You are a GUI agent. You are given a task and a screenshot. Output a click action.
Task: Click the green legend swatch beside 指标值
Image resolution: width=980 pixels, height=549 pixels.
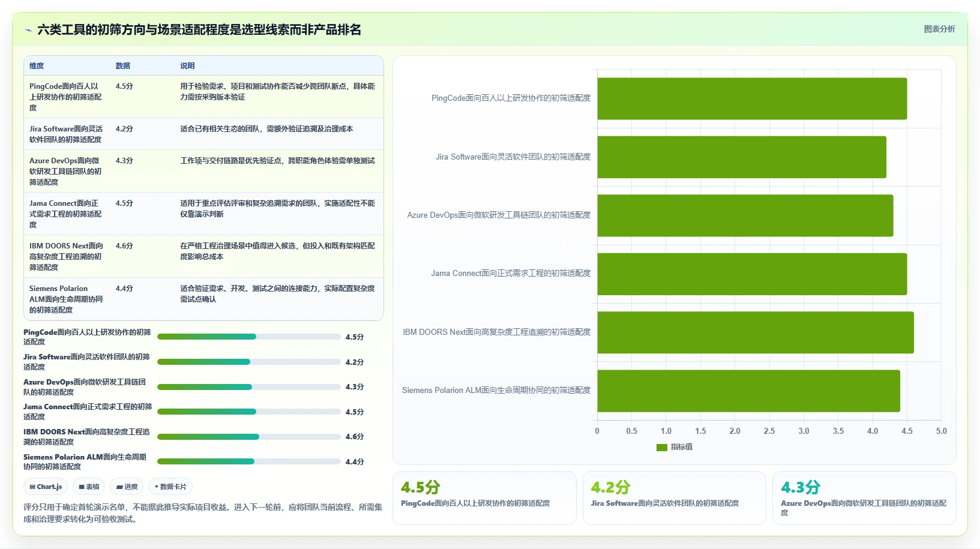click(662, 448)
